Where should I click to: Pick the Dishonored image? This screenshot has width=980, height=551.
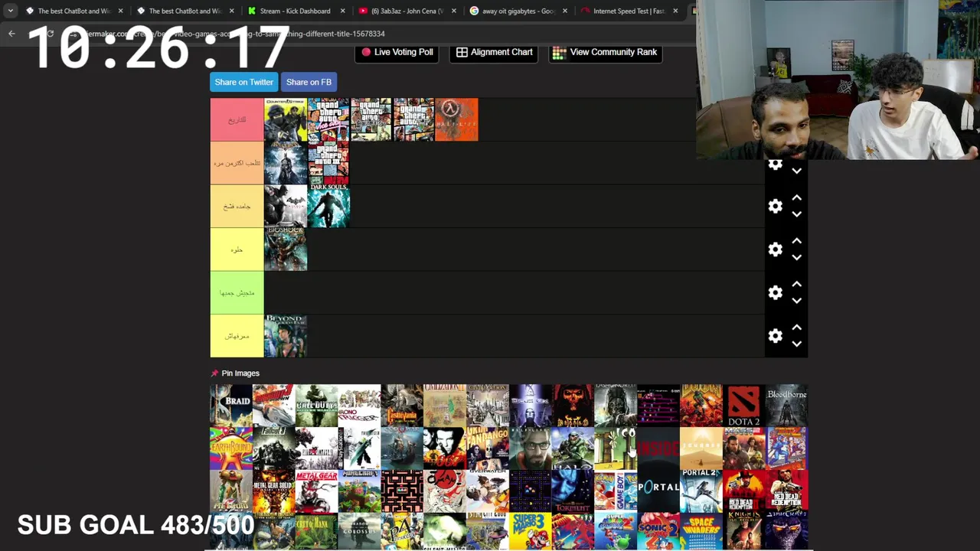pos(616,406)
